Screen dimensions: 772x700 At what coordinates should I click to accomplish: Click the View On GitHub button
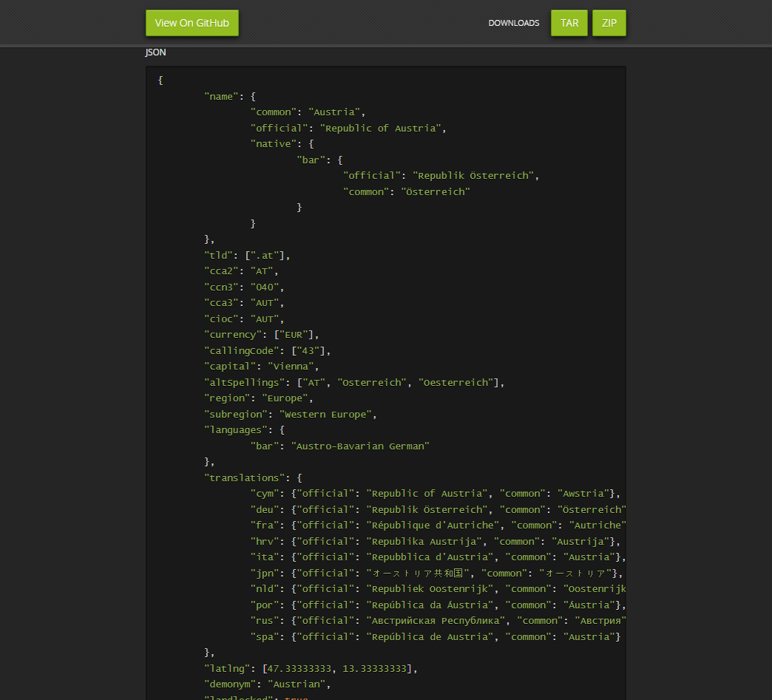[192, 23]
